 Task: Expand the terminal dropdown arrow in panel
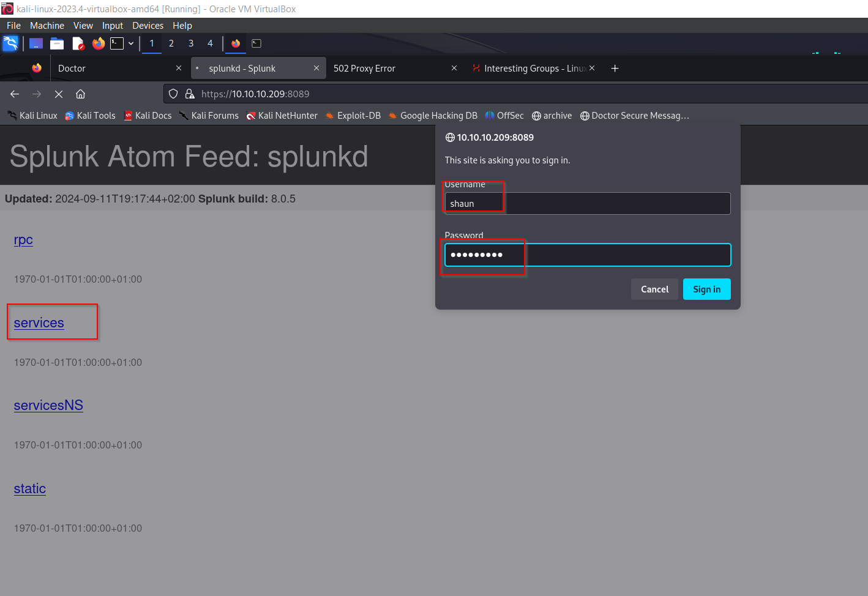coord(131,43)
